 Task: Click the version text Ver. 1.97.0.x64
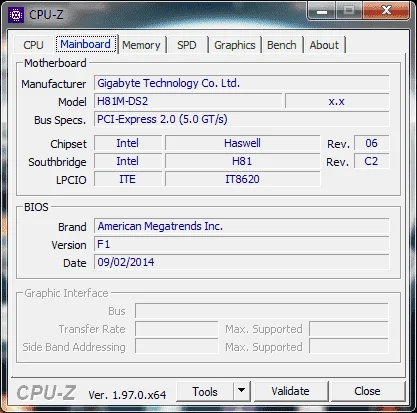pyautogui.click(x=127, y=395)
